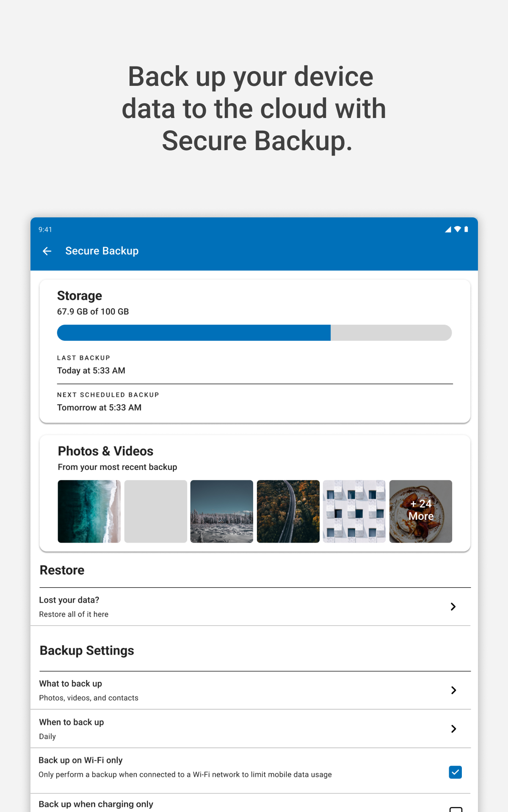Open the ocean beach photo thumbnail

[x=89, y=511]
